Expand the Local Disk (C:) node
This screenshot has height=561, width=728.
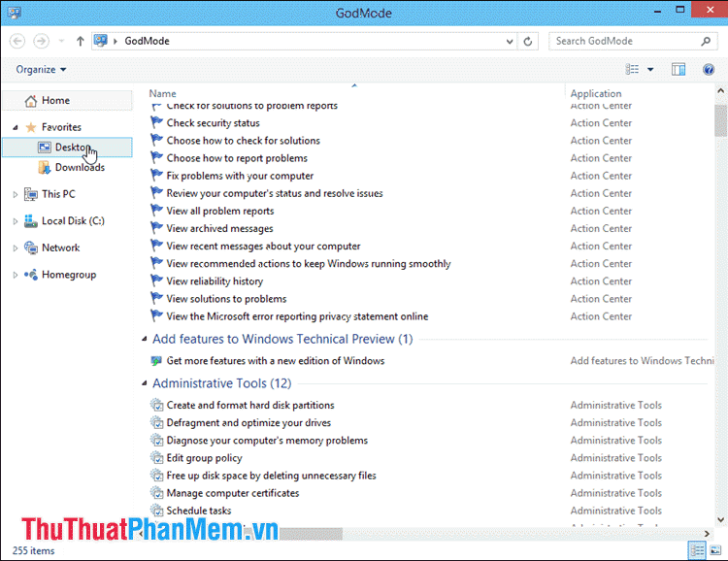point(16,221)
